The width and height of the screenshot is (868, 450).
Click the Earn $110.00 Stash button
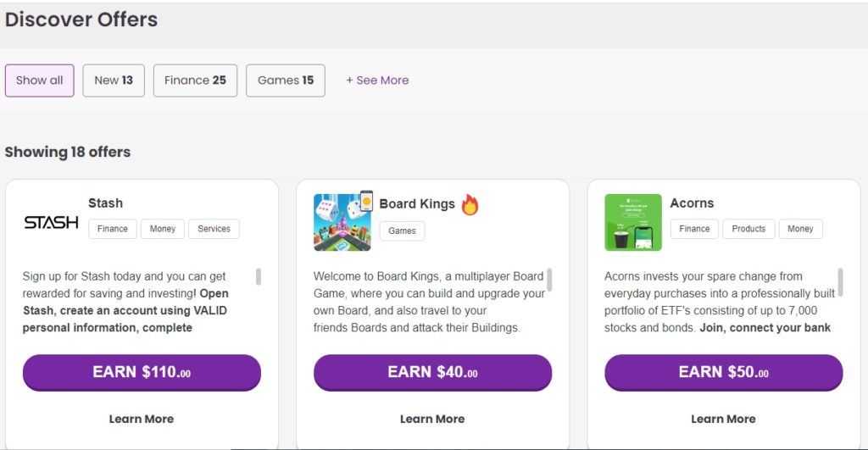tap(142, 372)
